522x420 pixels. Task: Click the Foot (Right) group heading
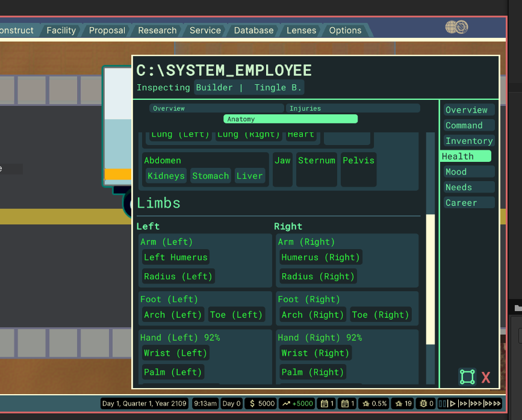pos(309,299)
